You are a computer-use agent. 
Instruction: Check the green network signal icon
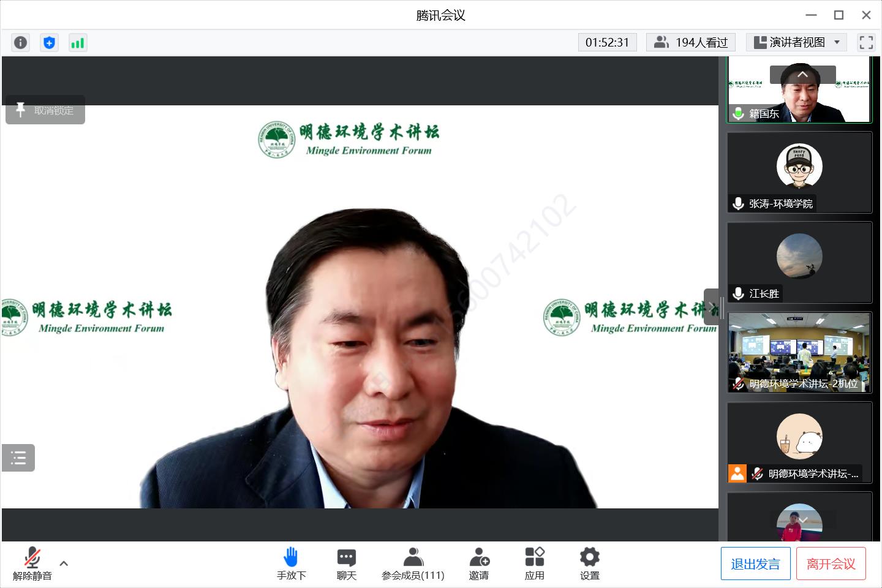(x=78, y=42)
